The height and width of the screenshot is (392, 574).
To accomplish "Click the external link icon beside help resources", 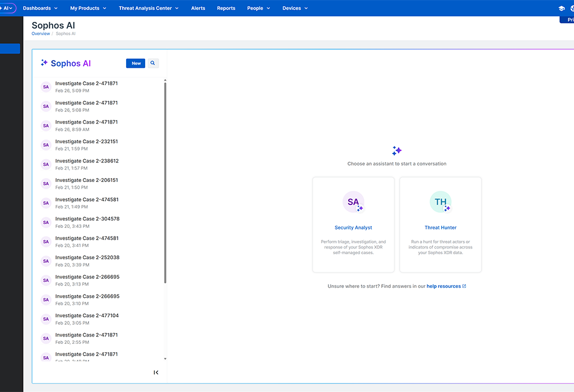I will 464,286.
